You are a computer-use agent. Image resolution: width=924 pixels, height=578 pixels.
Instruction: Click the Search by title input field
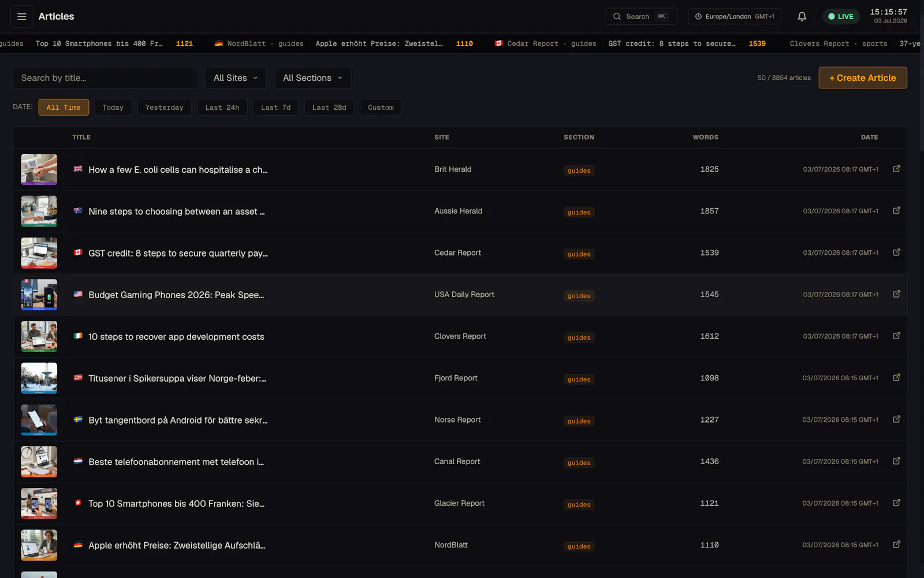coord(105,78)
